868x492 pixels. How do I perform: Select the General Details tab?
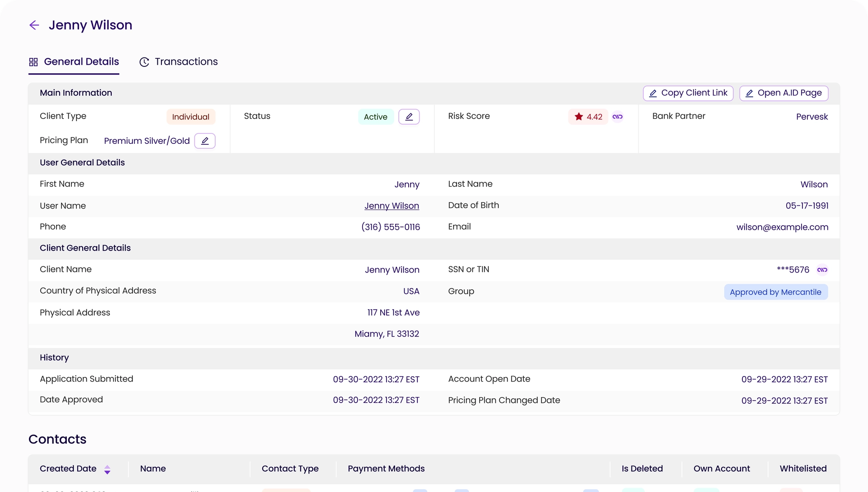pos(81,62)
